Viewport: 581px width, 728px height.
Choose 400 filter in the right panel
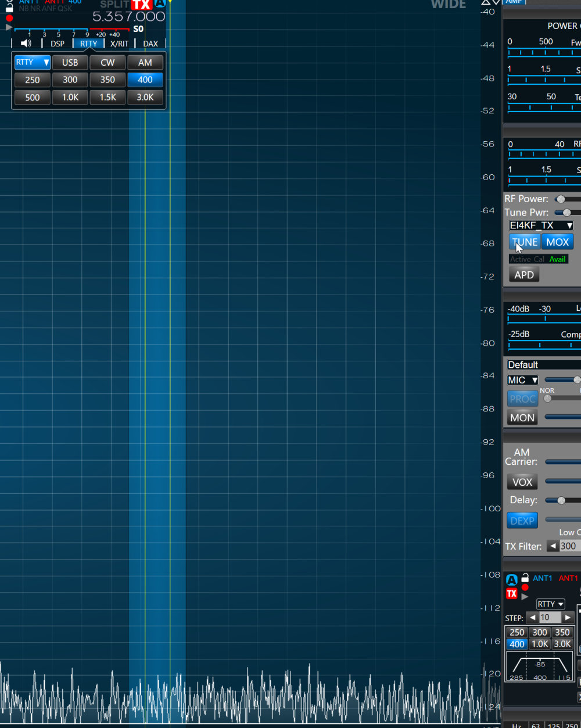pos(517,644)
